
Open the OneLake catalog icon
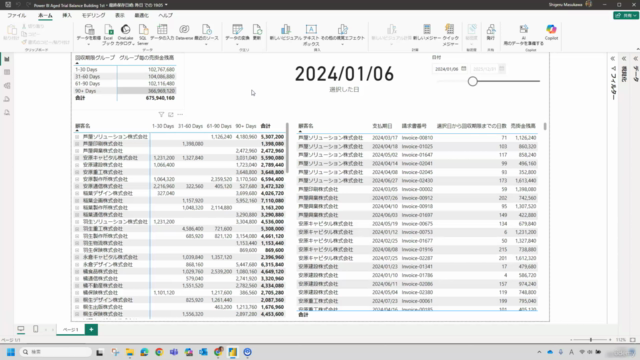[x=125, y=29]
